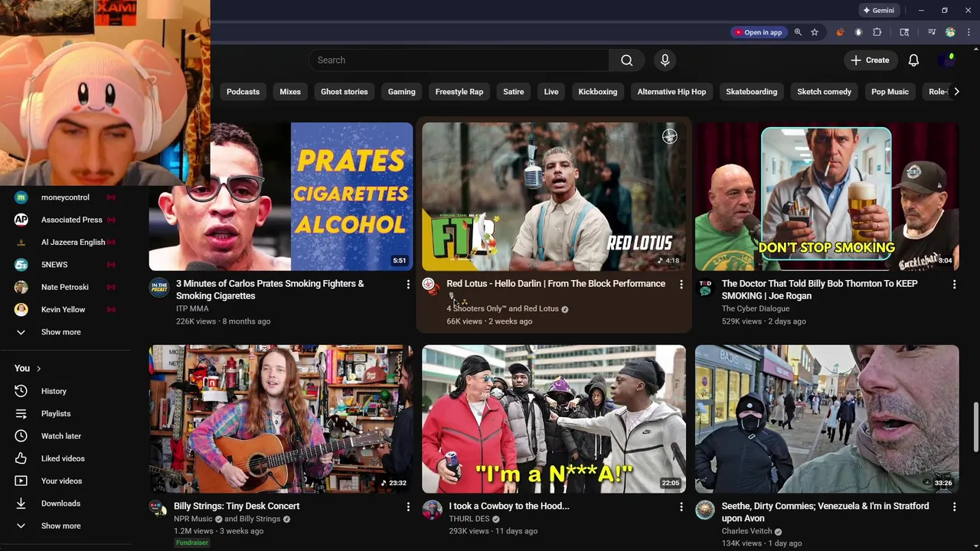Bookmark this page with star icon
This screenshot has width=980, height=551.
(815, 32)
